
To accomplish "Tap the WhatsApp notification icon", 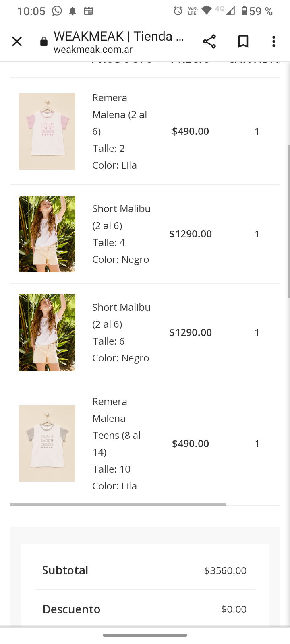I will coord(57,11).
